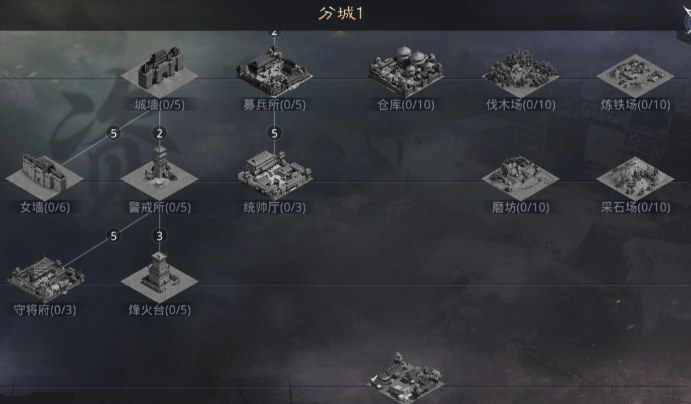Open the 守将府 garrison mansion icon
The image size is (691, 404).
pos(45,279)
